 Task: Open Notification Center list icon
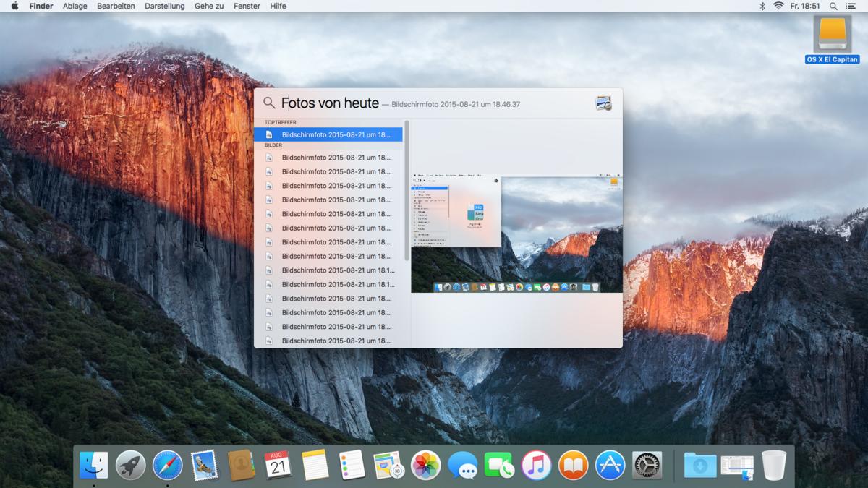pyautogui.click(x=851, y=6)
